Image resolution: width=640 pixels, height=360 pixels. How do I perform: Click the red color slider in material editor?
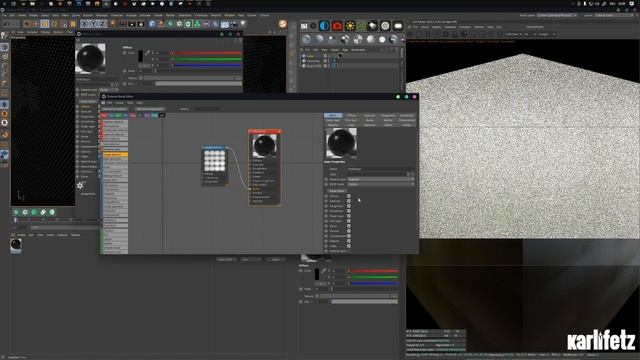[207, 53]
